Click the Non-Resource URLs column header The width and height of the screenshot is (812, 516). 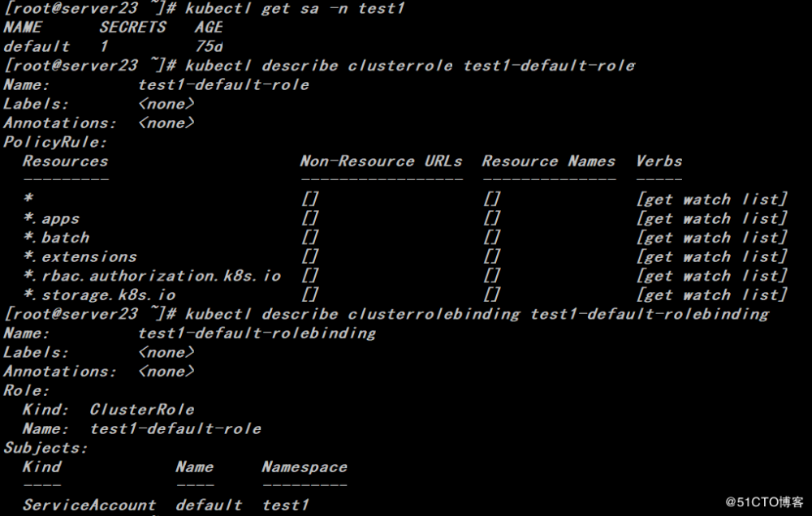tap(381, 161)
